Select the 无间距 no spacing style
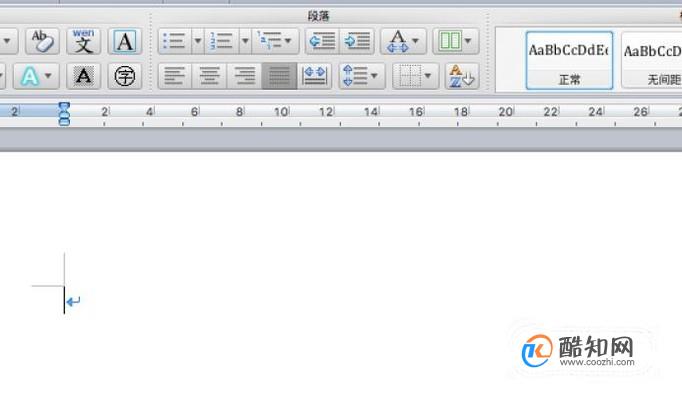Image resolution: width=682 pixels, height=405 pixels. pyautogui.click(x=652, y=60)
